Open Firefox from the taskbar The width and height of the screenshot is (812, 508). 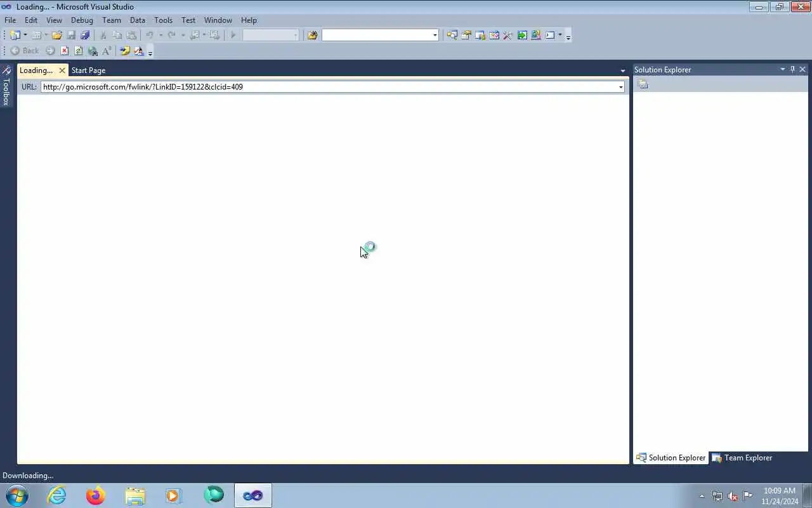pyautogui.click(x=96, y=495)
